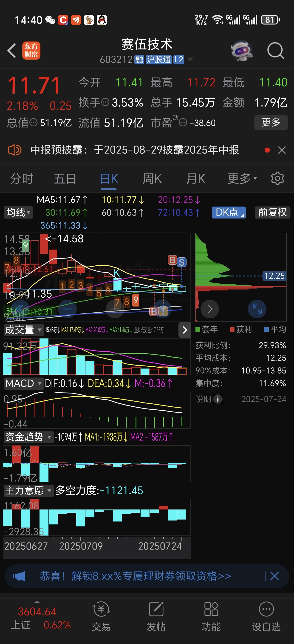Viewport: 294px width, 644px height.
Task: Tap the info icon beside 换手
Action: [x=105, y=102]
